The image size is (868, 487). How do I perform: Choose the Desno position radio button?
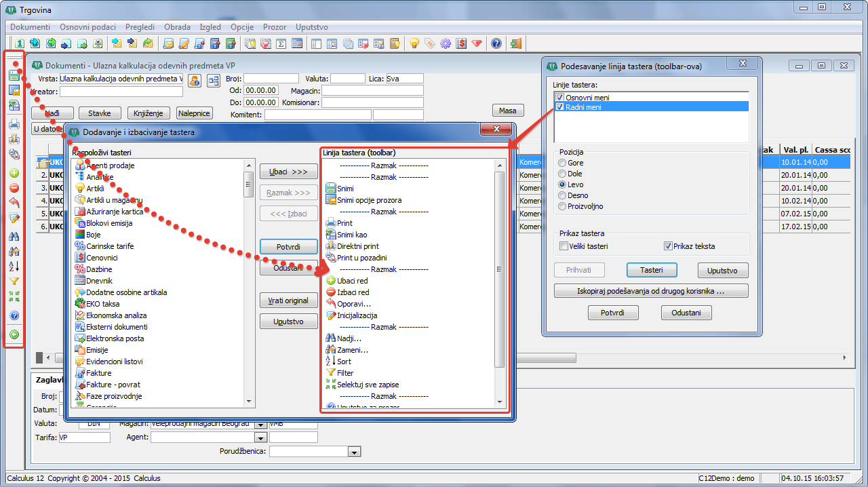coord(561,195)
